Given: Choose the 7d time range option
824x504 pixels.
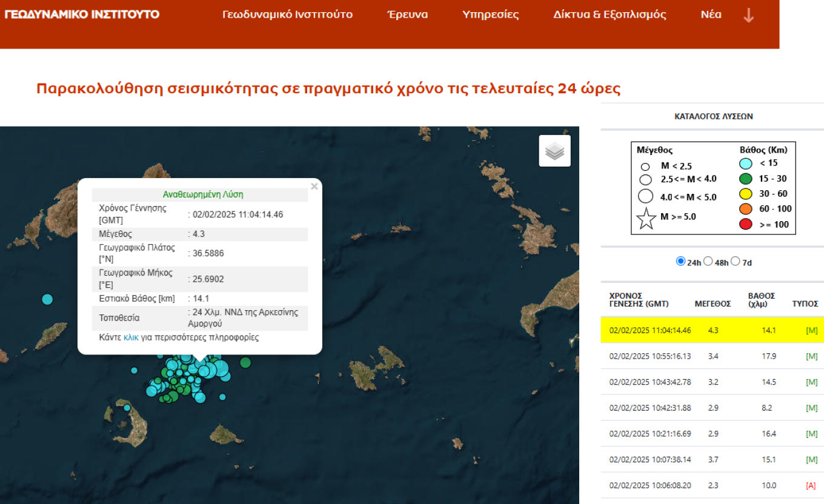Looking at the screenshot, I should (x=735, y=262).
